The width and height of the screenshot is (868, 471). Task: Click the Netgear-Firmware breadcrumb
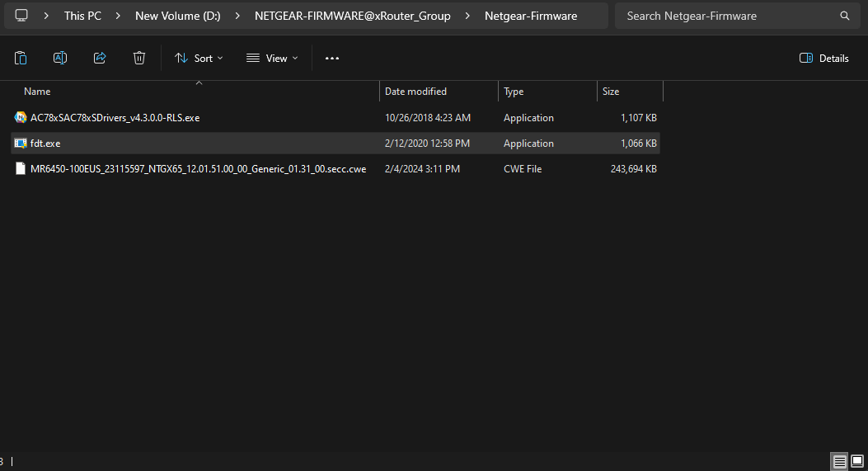tap(531, 16)
